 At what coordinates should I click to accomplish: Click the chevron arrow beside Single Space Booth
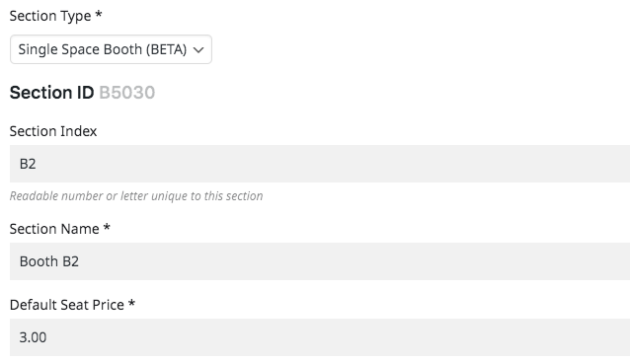point(198,49)
